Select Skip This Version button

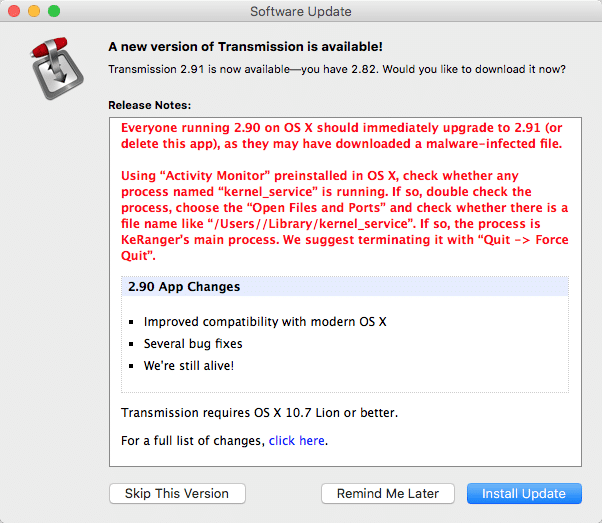tap(177, 494)
